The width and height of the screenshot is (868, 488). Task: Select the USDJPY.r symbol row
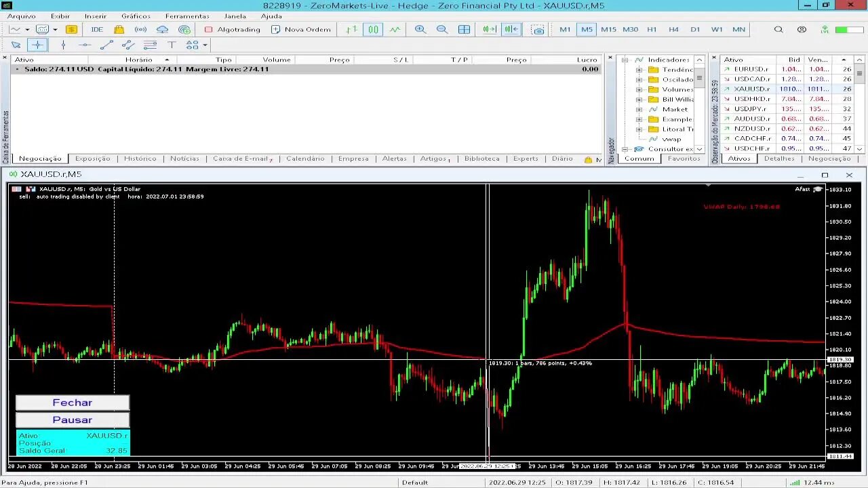click(x=785, y=108)
